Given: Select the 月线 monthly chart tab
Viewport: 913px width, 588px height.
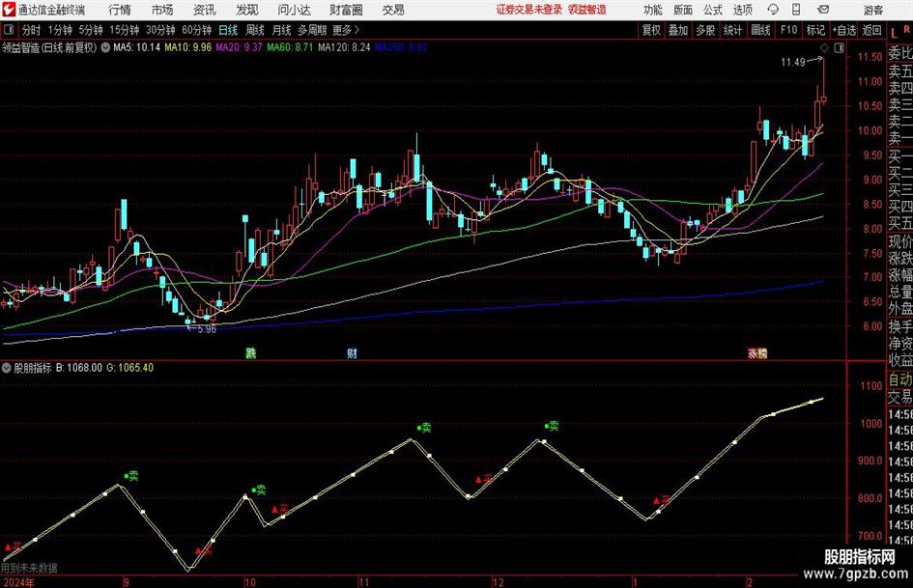Looking at the screenshot, I should point(281,30).
